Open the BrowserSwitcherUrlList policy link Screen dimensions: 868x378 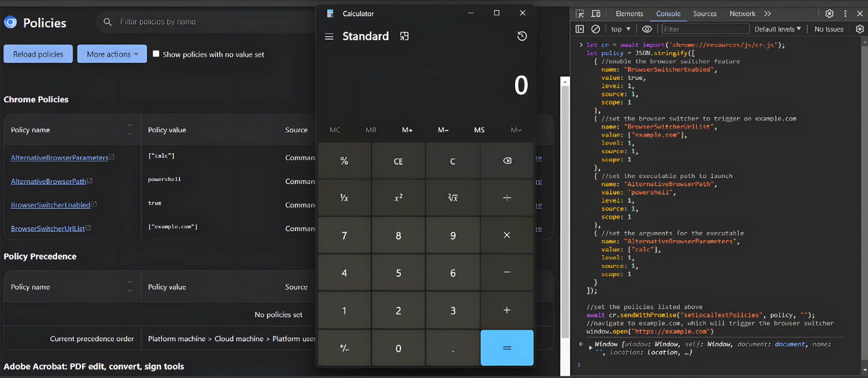[47, 228]
